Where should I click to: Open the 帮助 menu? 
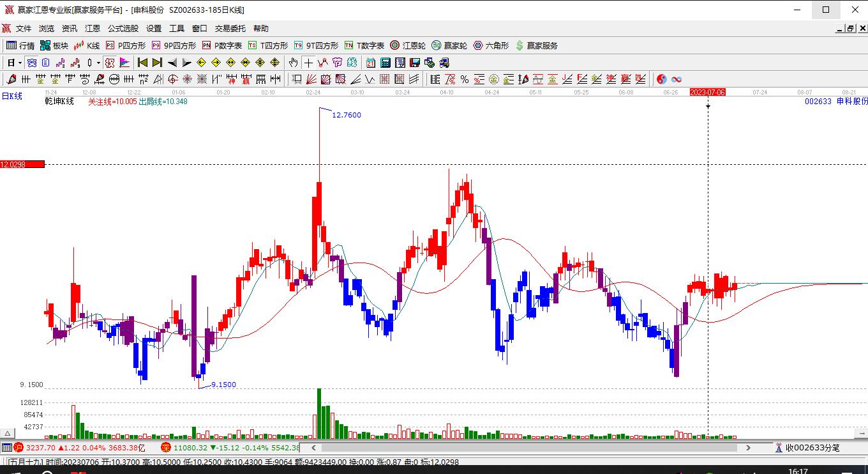[261, 28]
